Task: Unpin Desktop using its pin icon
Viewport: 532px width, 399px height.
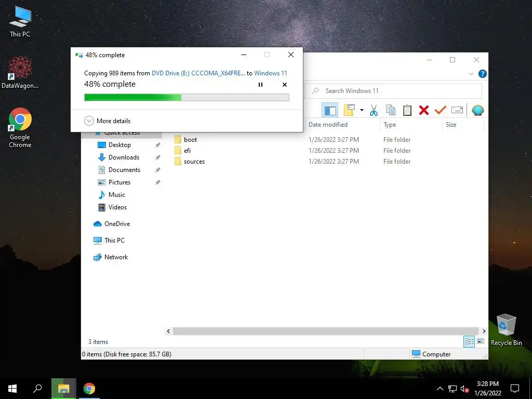Action: [x=158, y=145]
